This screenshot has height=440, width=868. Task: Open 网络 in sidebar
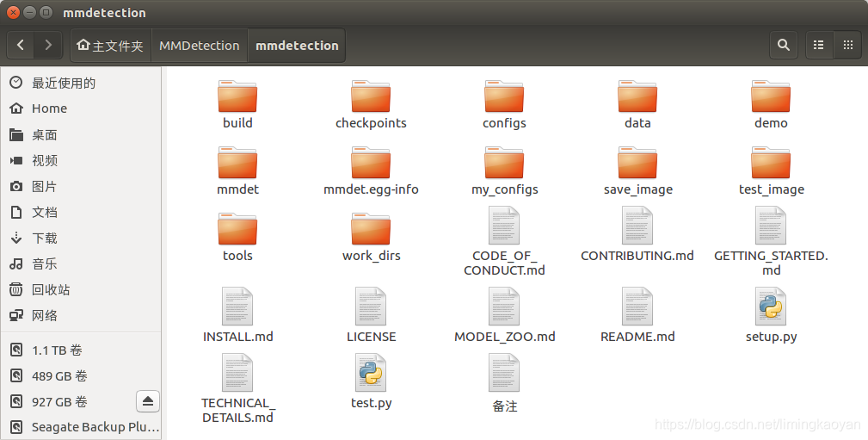(81, 316)
